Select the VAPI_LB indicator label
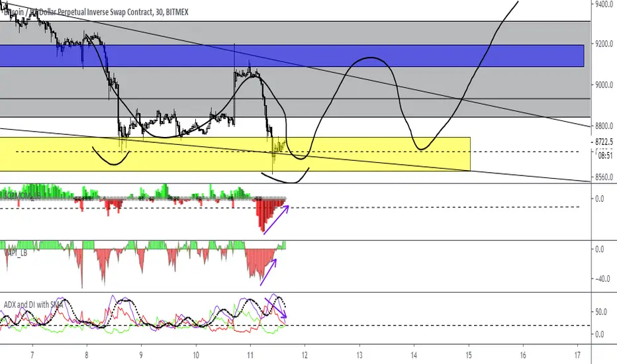 click(x=16, y=253)
